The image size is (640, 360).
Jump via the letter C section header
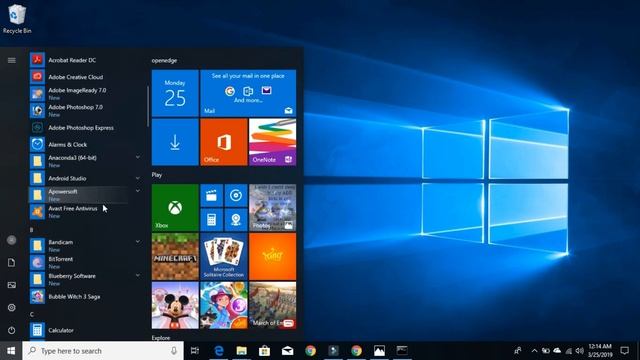click(x=32, y=314)
